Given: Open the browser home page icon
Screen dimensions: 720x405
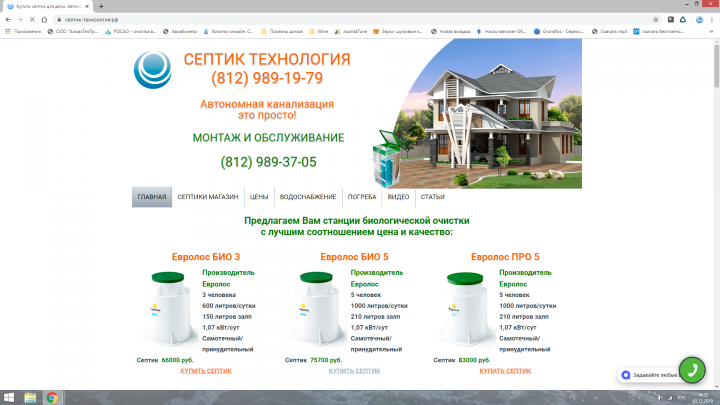Looking at the screenshot, I should click(44, 20).
